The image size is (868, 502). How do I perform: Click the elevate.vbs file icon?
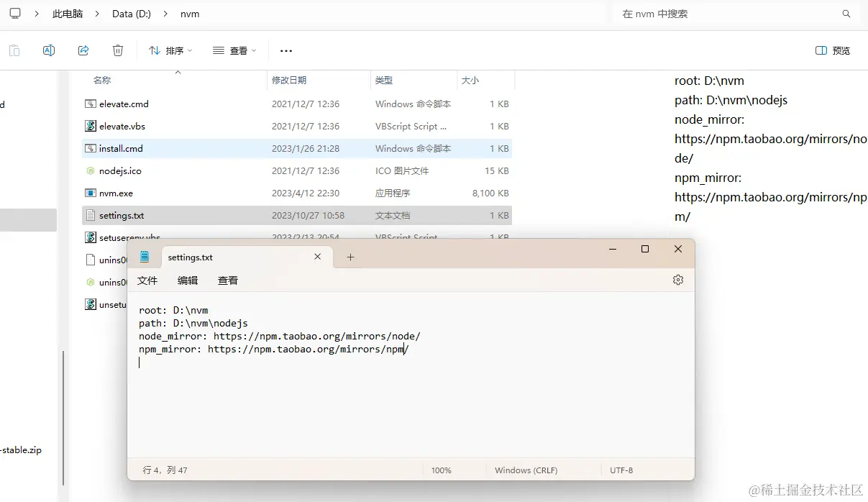point(91,126)
